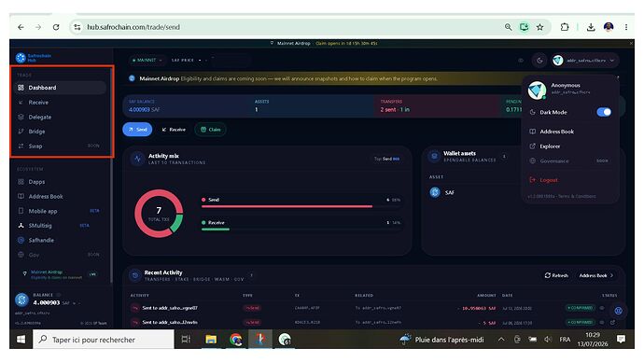Click the SAF balance coin icon in sidebar
This screenshot has height=362, width=644.
pyautogui.click(x=21, y=299)
